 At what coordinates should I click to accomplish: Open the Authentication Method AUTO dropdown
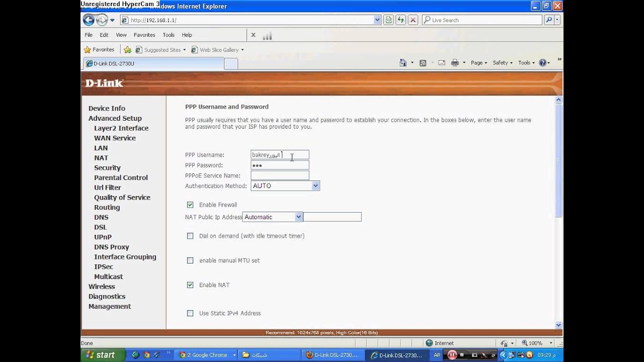285,186
